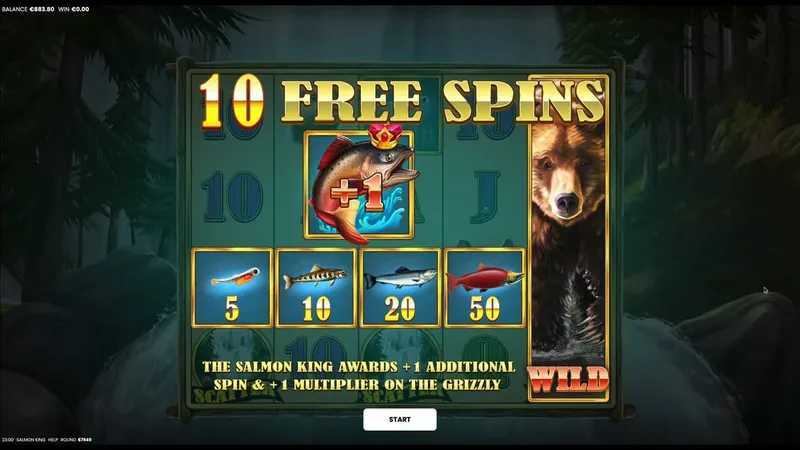The width and height of the screenshot is (800, 450).
Task: Click the Salmon King awards description text
Action: tap(358, 375)
